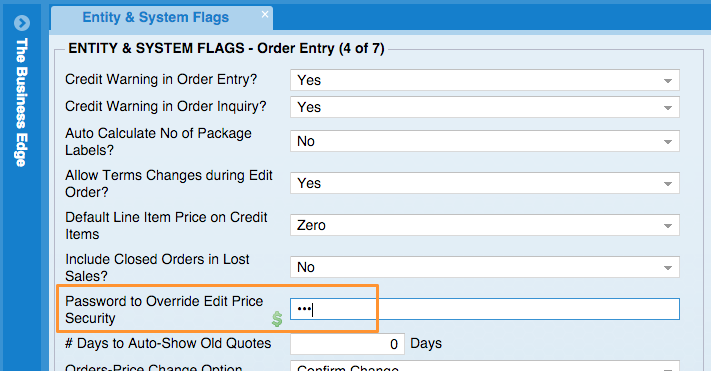Open Include Closed Orders in Lost Sales dropdown

[485, 267]
